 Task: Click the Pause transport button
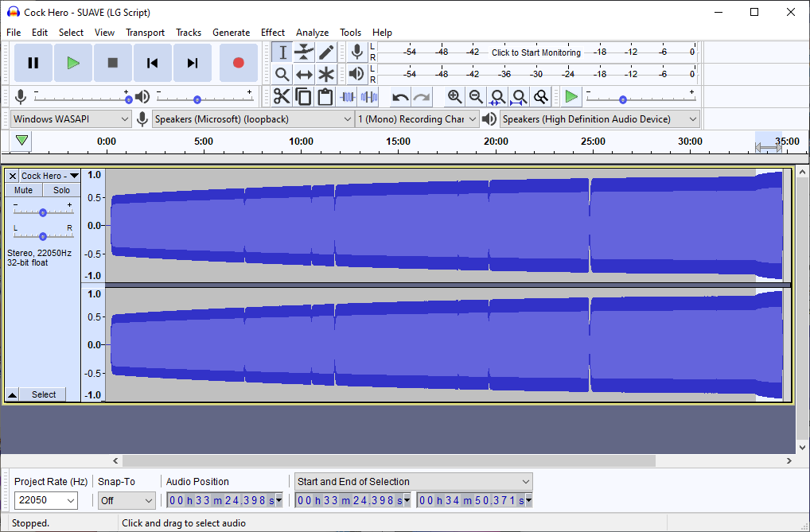pyautogui.click(x=33, y=63)
